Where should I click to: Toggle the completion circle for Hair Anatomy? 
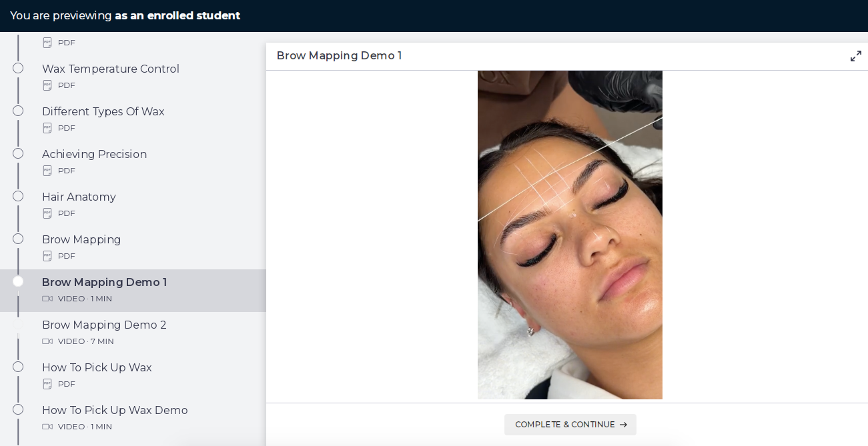[x=17, y=195]
